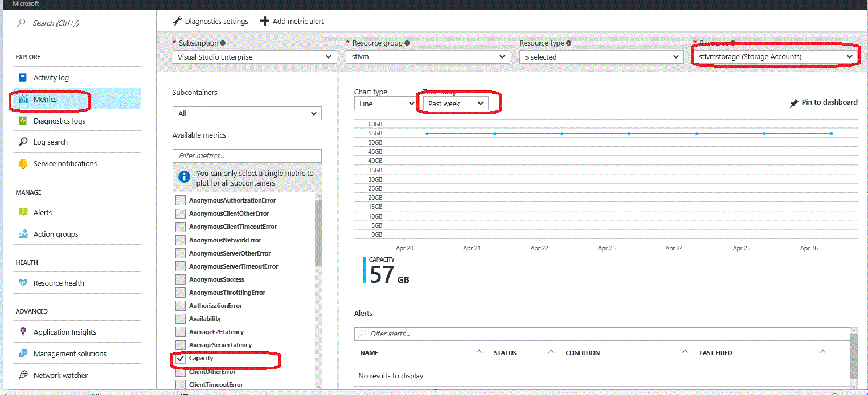The height and width of the screenshot is (395, 868).
Task: Enable the Availability metric
Action: point(180,319)
